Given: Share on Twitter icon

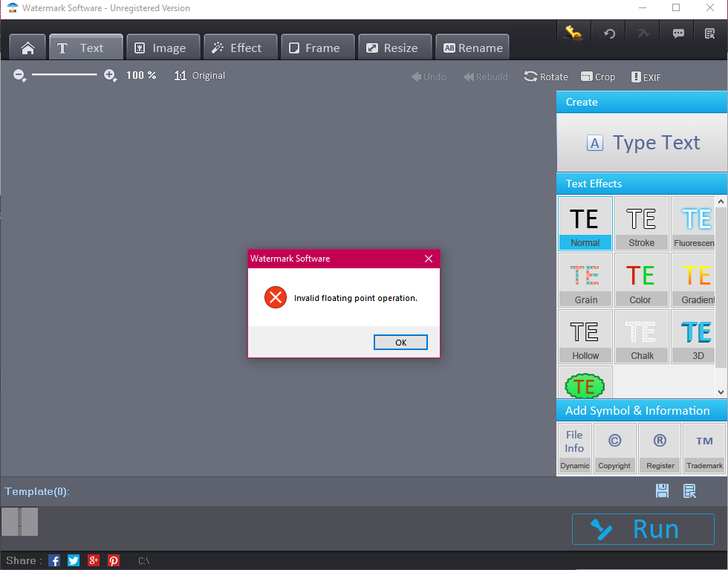Looking at the screenshot, I should pyautogui.click(x=74, y=560).
